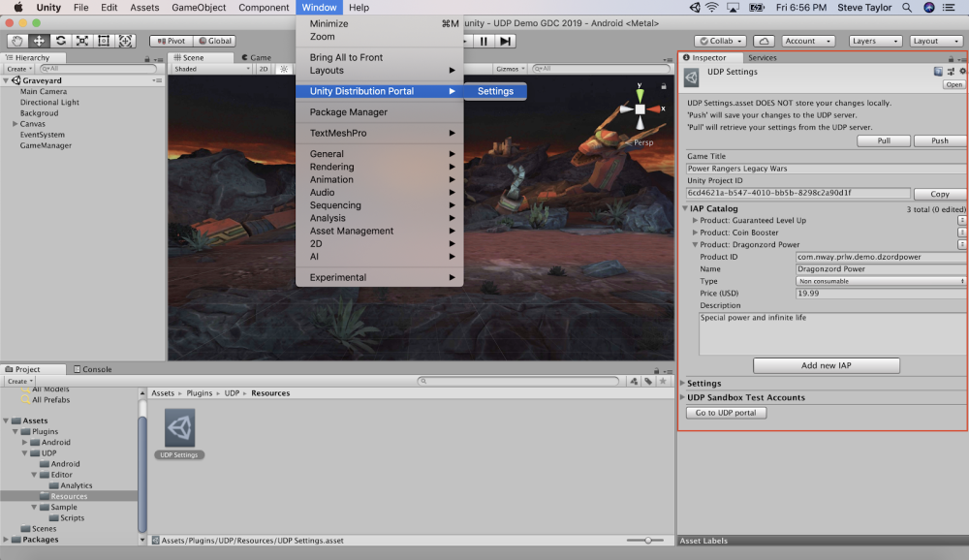Toggle the 2D scene view mode
The width and height of the screenshot is (969, 560).
pyautogui.click(x=264, y=69)
